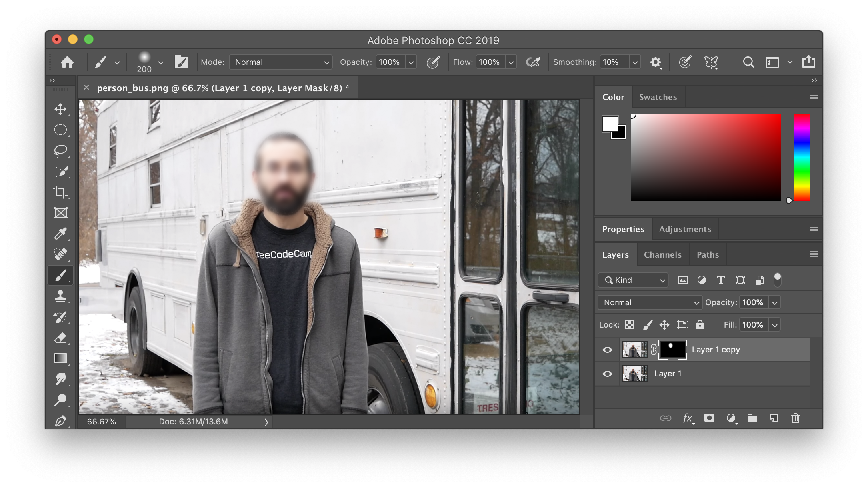Select the Crop tool
The height and width of the screenshot is (488, 868).
60,192
